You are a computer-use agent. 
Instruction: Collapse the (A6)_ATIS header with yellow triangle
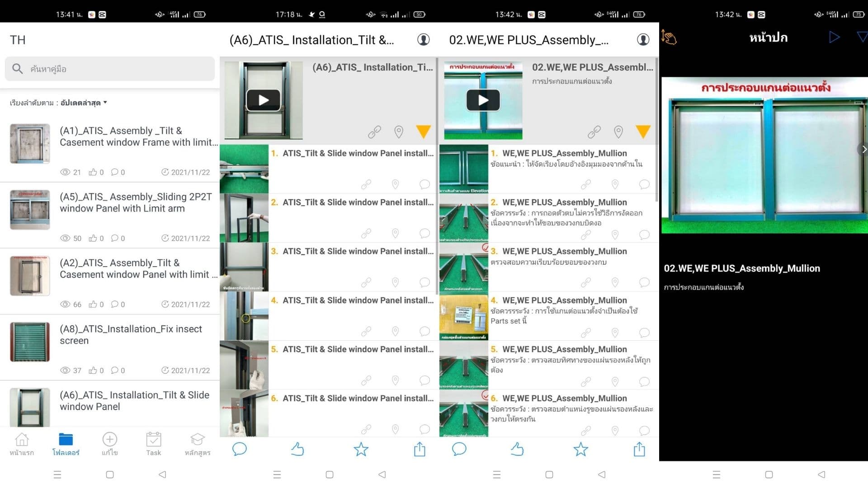click(x=424, y=131)
